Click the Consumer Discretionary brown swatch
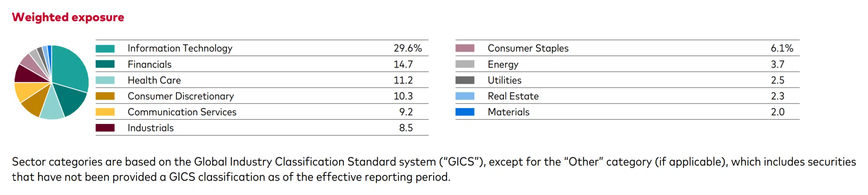The width and height of the screenshot is (868, 195). (105, 96)
